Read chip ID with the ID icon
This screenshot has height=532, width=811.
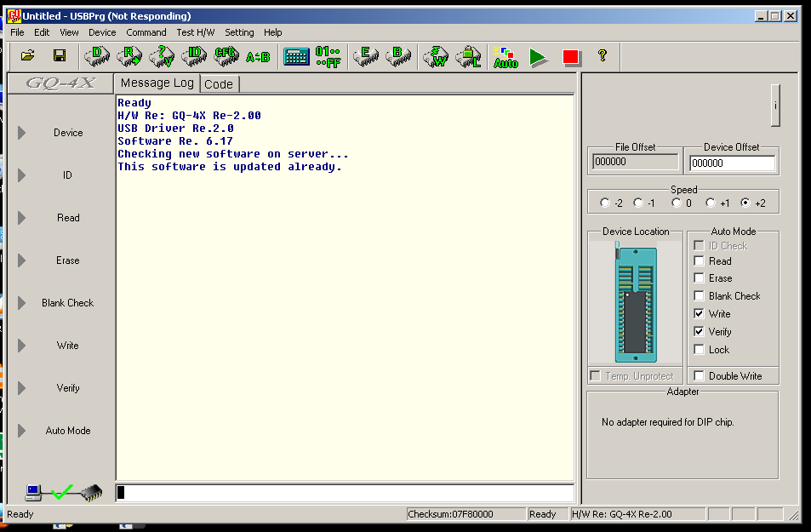click(193, 56)
